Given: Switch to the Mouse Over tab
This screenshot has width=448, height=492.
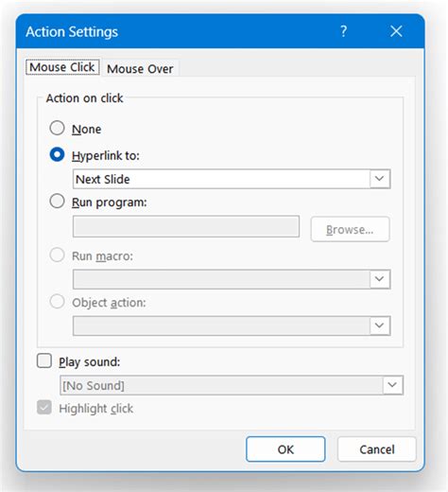Looking at the screenshot, I should [x=140, y=68].
